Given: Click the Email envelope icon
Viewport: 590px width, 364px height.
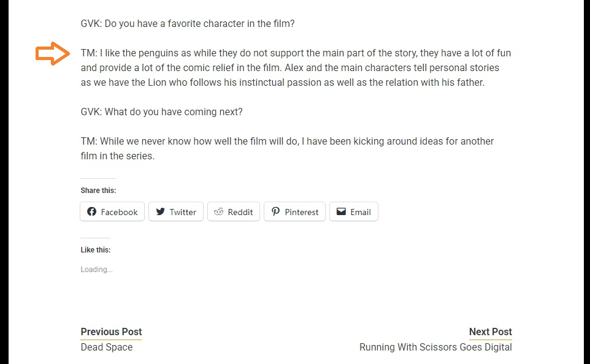Looking at the screenshot, I should [x=341, y=211].
